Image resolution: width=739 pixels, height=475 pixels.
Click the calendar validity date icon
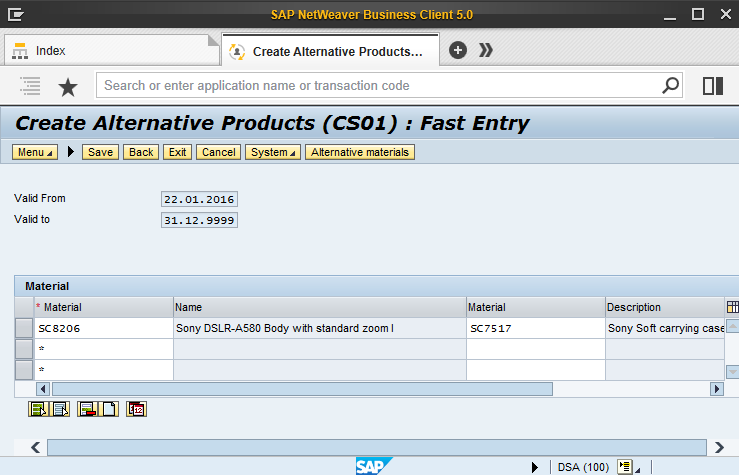(x=137, y=409)
